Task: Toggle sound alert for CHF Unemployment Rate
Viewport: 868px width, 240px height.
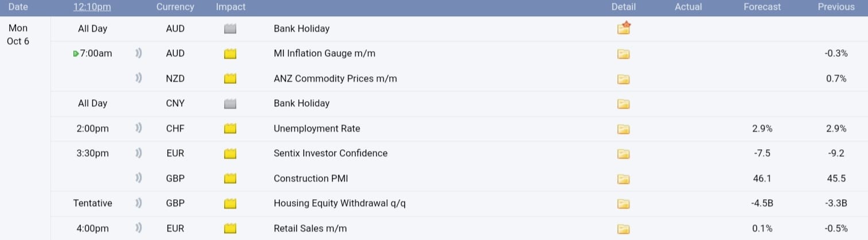Action: pos(138,128)
